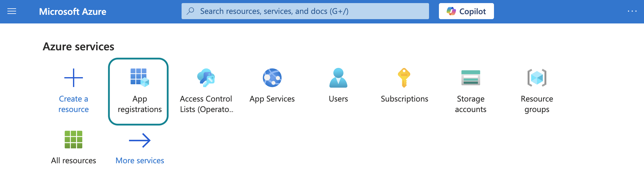Focus the Search resources, services, and docs field
644x187 pixels.
(x=305, y=11)
